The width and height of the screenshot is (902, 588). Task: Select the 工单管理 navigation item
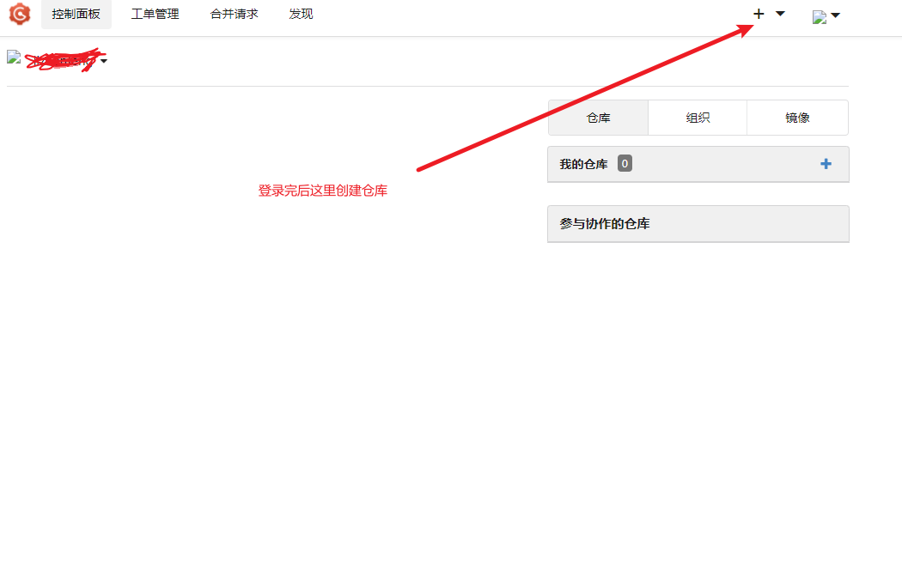(x=155, y=14)
